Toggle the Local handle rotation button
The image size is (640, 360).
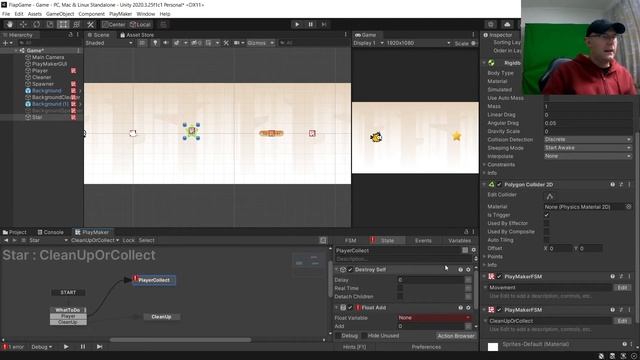point(140,24)
